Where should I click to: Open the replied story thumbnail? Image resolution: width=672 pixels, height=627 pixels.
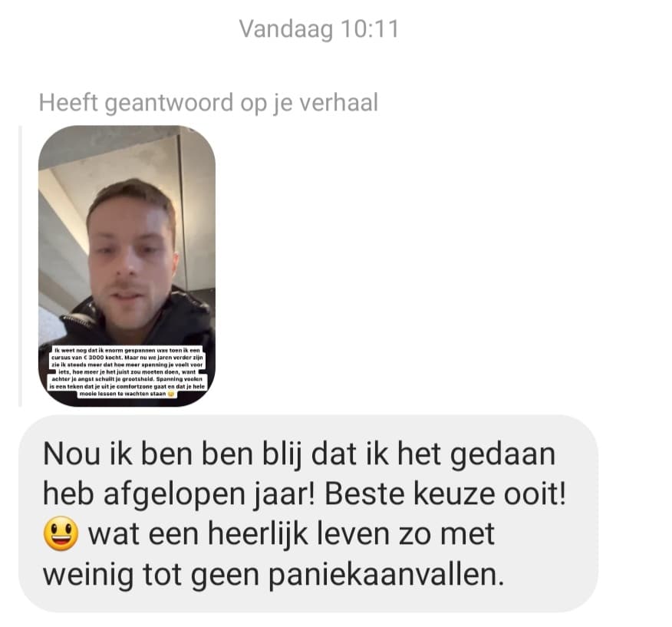127,266
